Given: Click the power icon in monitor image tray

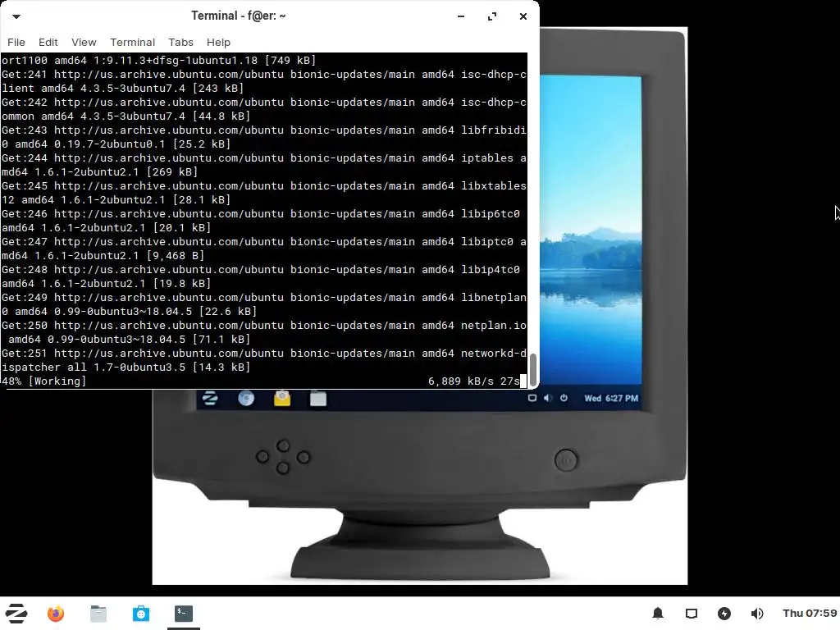Looking at the screenshot, I should point(564,398).
